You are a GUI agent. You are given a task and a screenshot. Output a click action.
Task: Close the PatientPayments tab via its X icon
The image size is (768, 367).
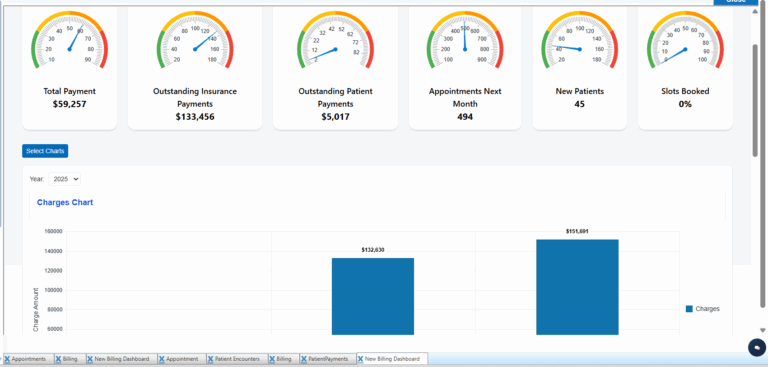pyautogui.click(x=304, y=359)
